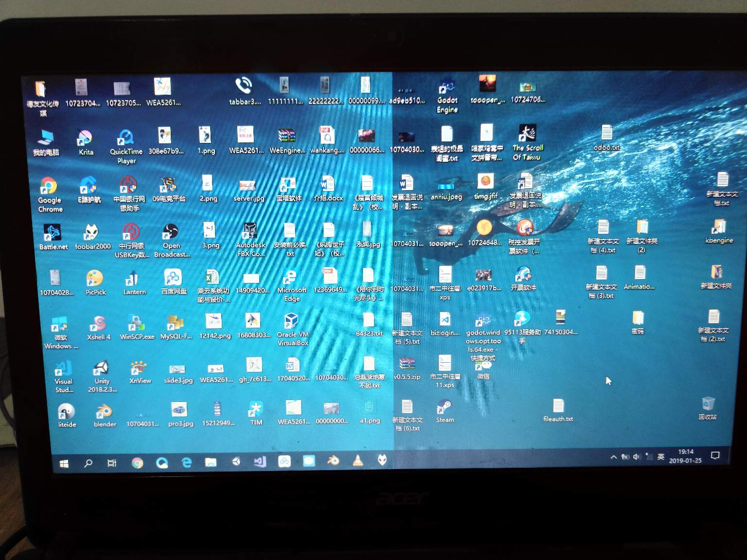Expand the hidden system tray icons chevron

tap(613, 457)
